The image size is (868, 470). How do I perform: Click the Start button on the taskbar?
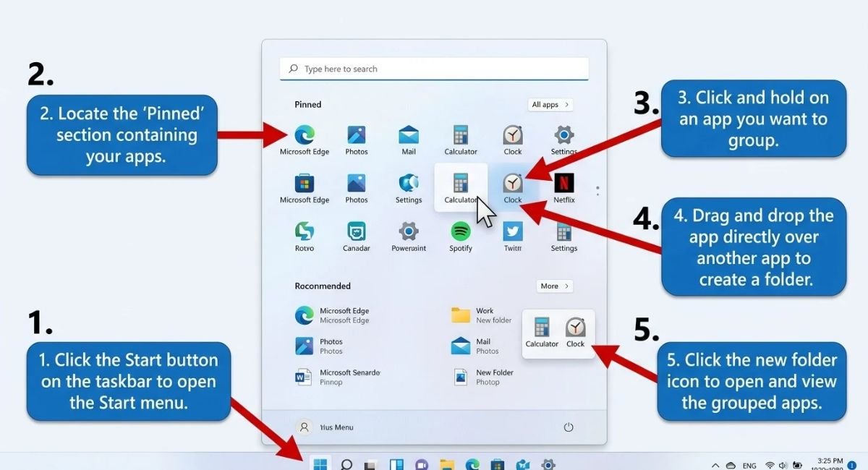click(x=320, y=464)
